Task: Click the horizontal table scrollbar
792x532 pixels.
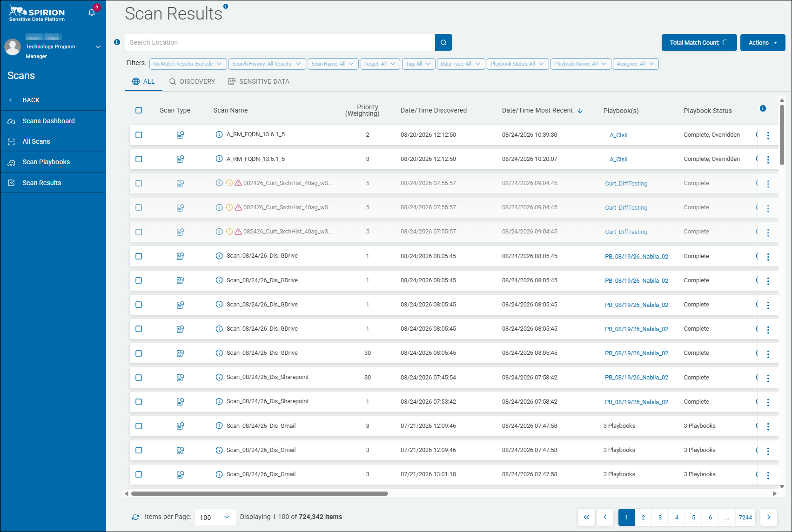Action: (x=260, y=493)
